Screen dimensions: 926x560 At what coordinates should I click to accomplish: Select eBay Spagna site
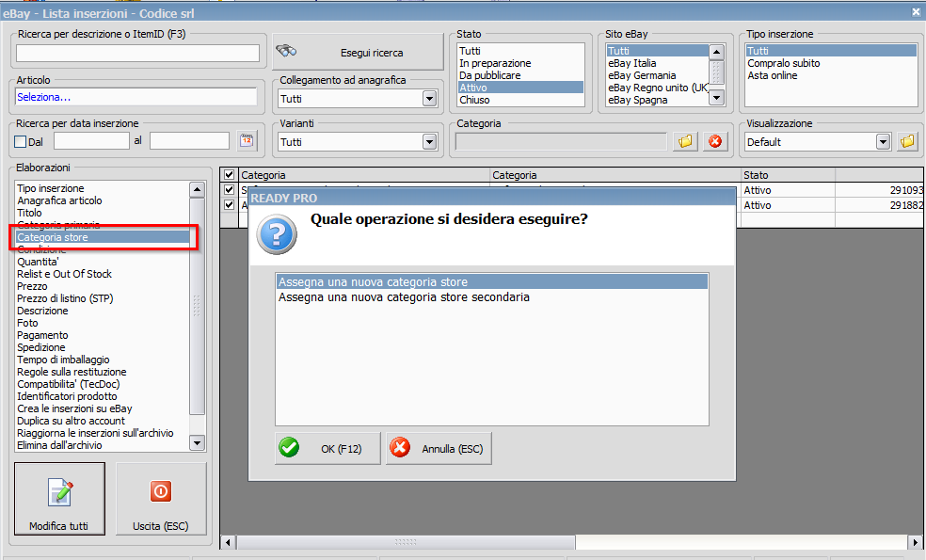coord(657,100)
